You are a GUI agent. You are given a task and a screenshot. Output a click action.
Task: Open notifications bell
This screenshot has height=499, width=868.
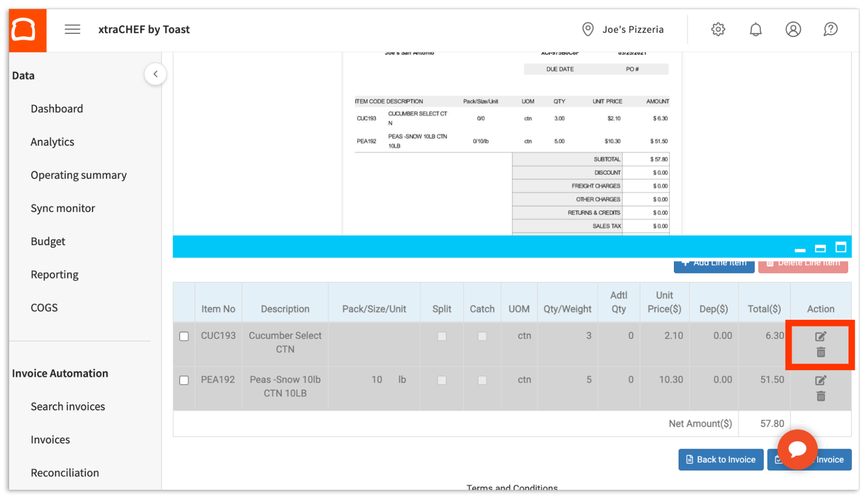click(x=755, y=29)
